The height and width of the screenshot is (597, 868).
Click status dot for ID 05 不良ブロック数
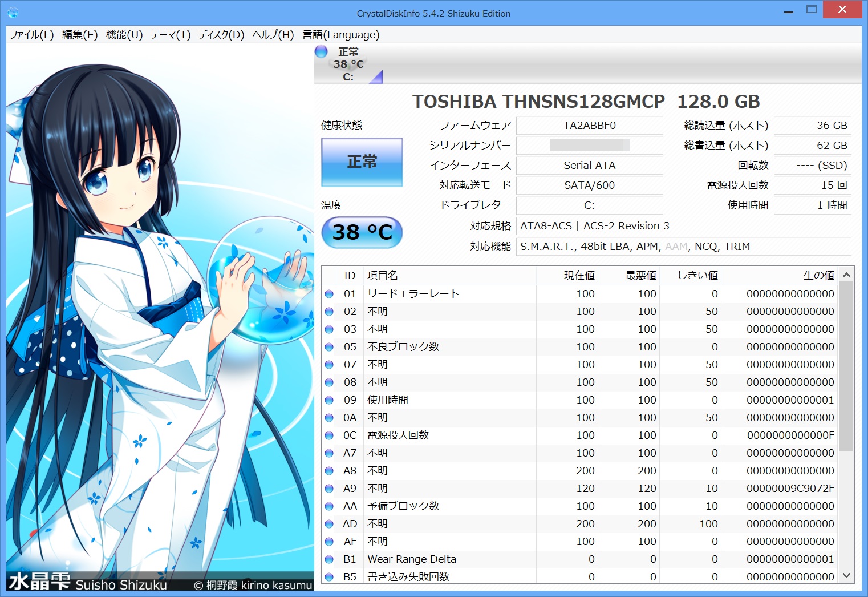tap(329, 347)
